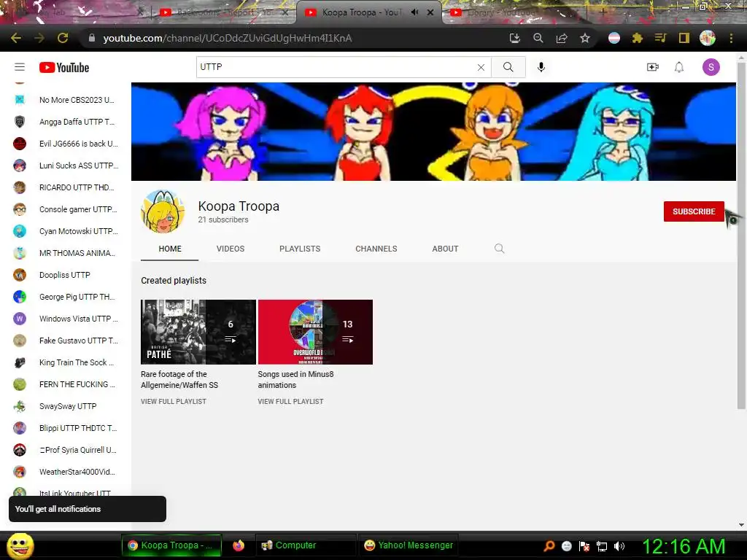Screen dimensions: 747x560
Task: Open RICARDO UTTP THD subscription
Action: (x=65, y=187)
